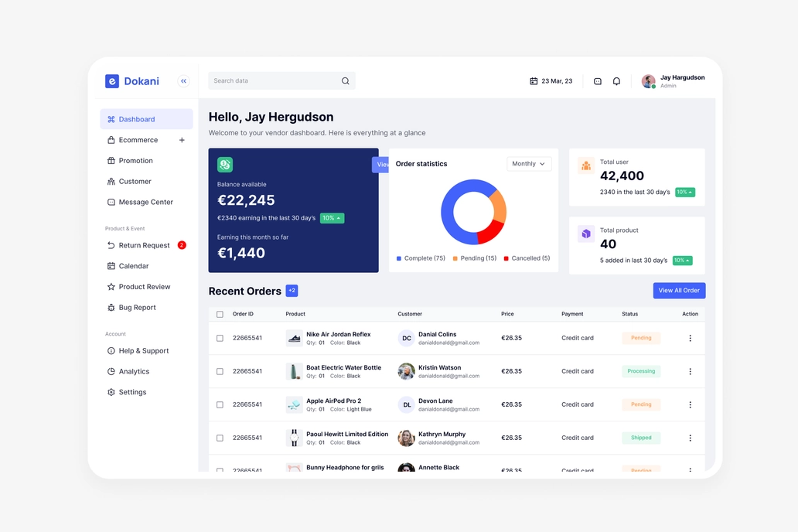Click the Total user people icon

tap(586, 166)
